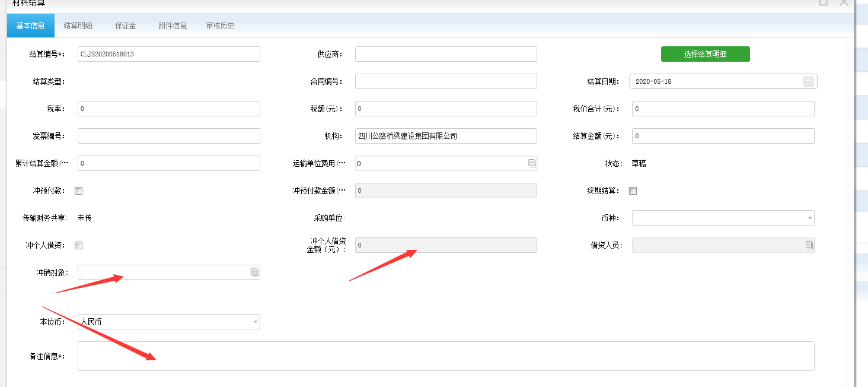Go to the 附件信息 tab
The image size is (868, 387).
pos(173,26)
